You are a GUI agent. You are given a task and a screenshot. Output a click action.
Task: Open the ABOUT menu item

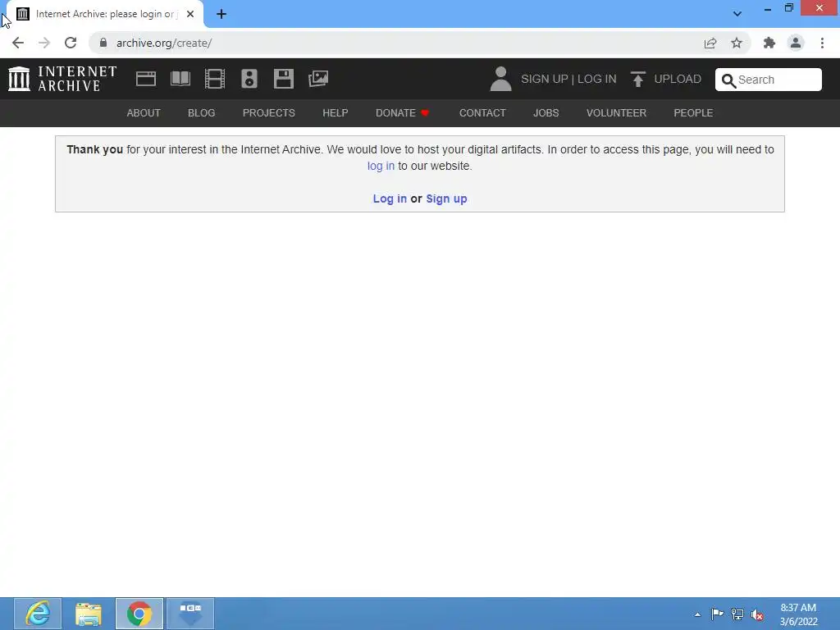pos(144,113)
